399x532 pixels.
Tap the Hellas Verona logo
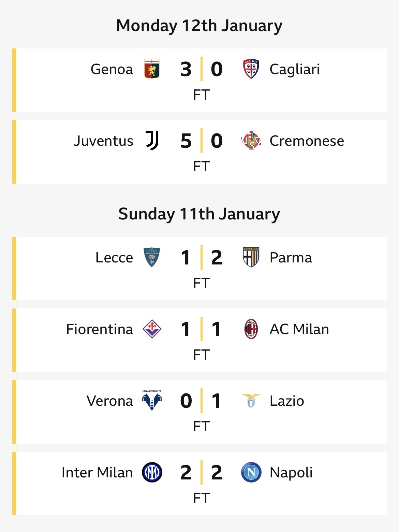152,401
